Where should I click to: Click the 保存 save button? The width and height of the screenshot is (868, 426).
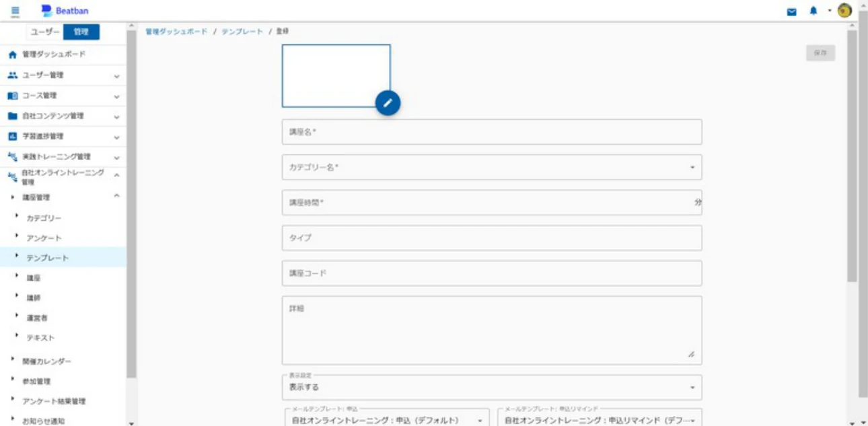(x=820, y=53)
